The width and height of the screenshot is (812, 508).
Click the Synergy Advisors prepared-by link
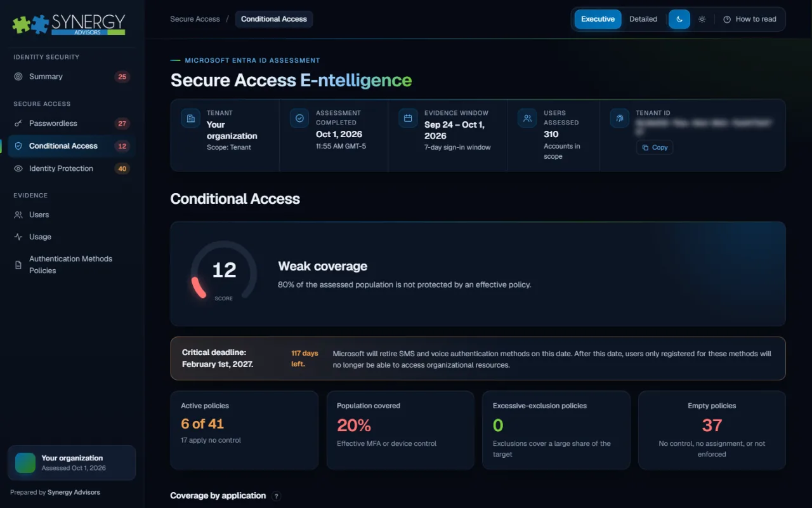(74, 492)
